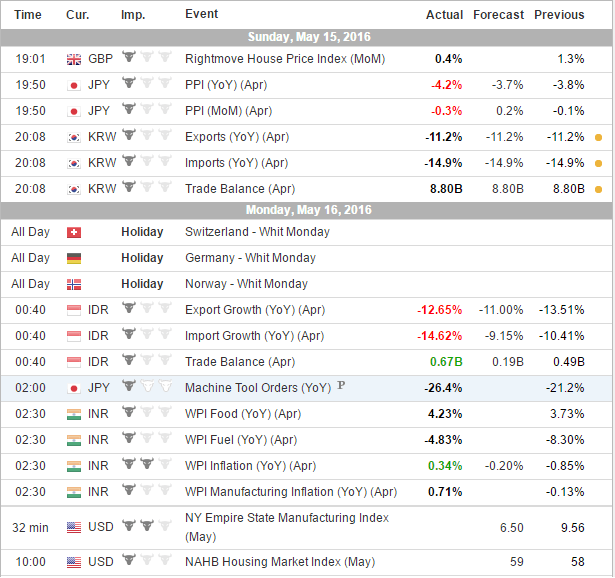Click the India flag on WPI Inflation row
This screenshot has width=615, height=578.
(74, 466)
